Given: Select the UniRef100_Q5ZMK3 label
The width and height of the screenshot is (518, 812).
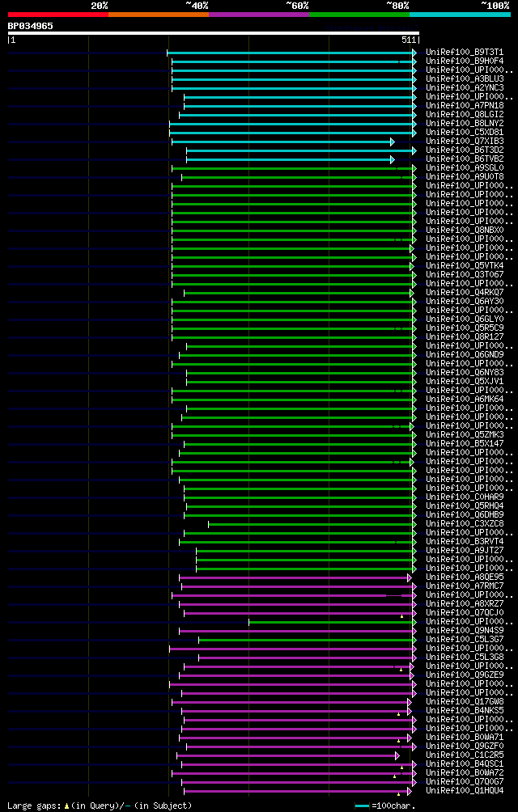Looking at the screenshot, I should coord(465,435).
